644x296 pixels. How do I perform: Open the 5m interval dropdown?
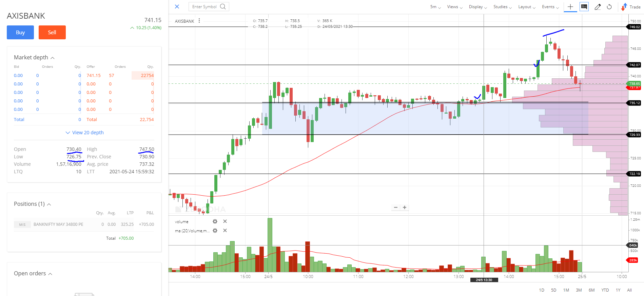435,7
